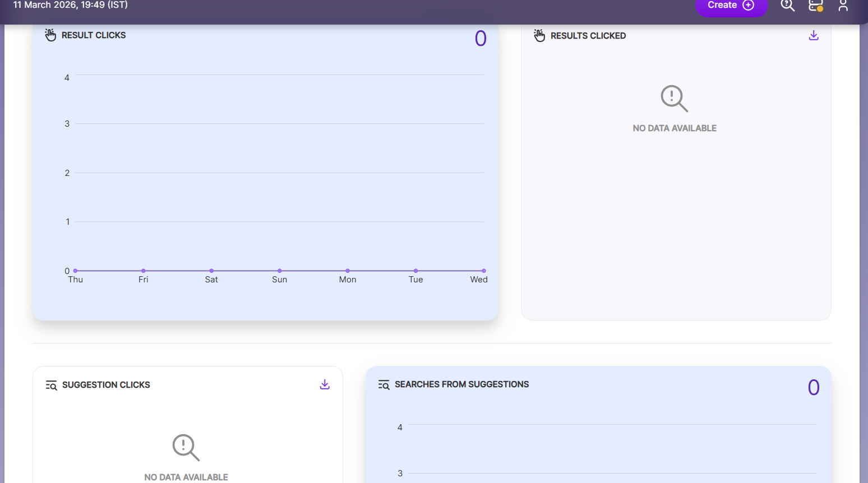Click the no-data magnifier in Suggestion Clicks
This screenshot has width=868, height=483.
186,448
